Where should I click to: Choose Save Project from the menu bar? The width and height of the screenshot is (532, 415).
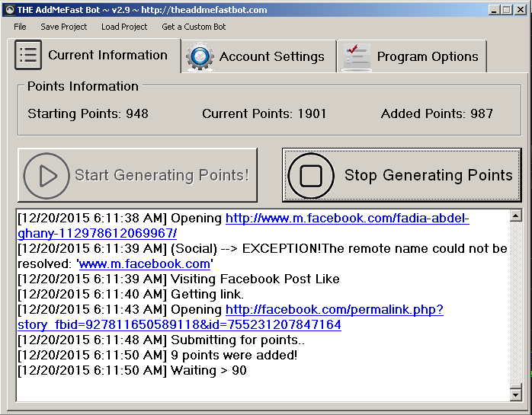(x=64, y=27)
